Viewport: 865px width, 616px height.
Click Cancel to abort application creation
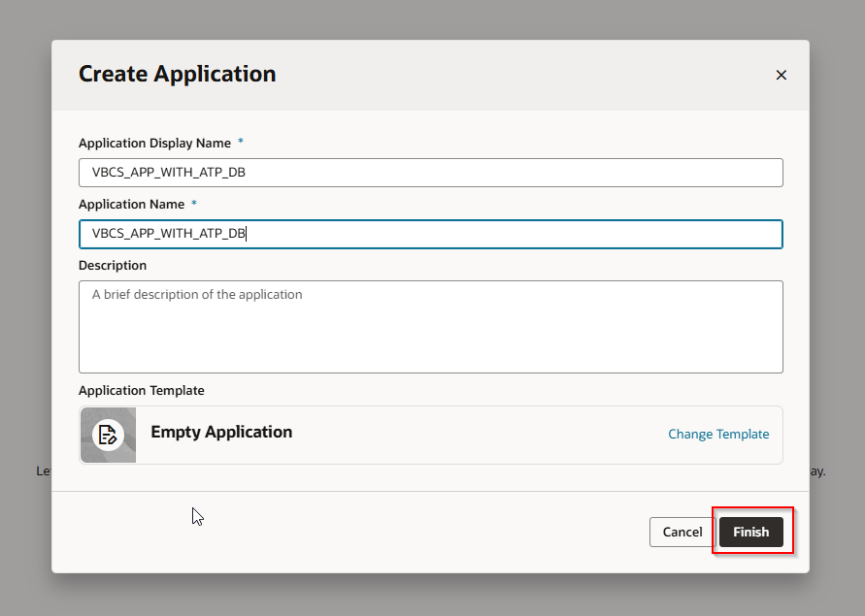682,532
